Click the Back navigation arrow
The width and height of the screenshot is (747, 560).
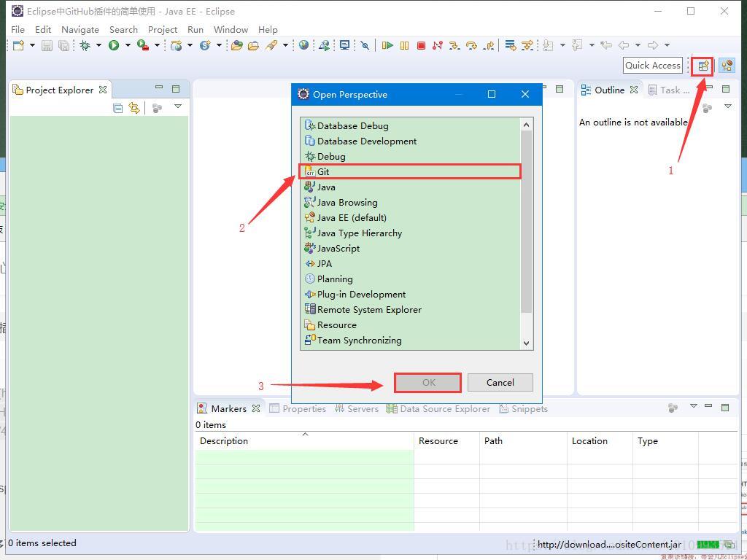pyautogui.click(x=624, y=45)
